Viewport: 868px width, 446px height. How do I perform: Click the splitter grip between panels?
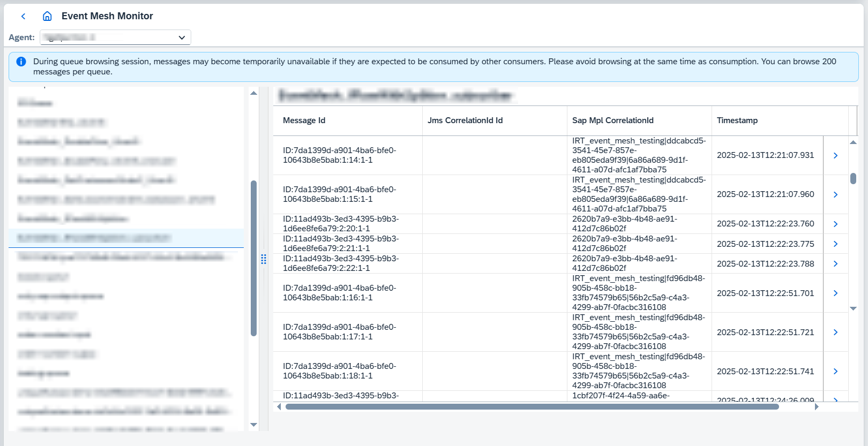coord(264,259)
